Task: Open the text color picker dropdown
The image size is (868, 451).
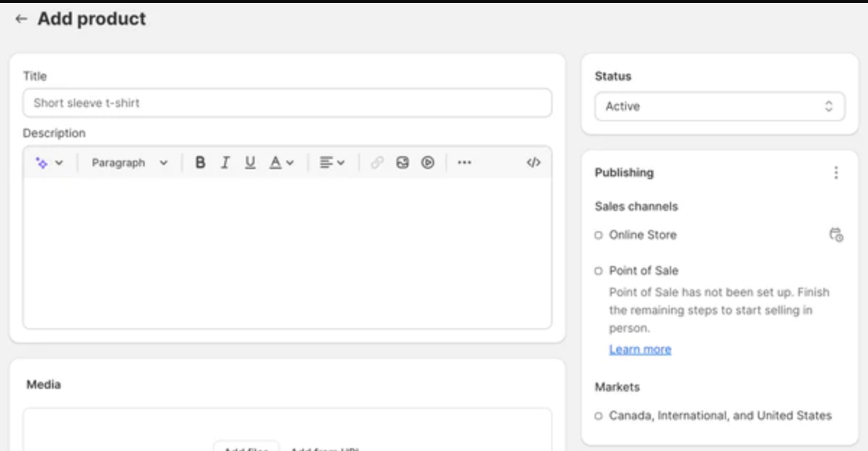Action: 281,163
